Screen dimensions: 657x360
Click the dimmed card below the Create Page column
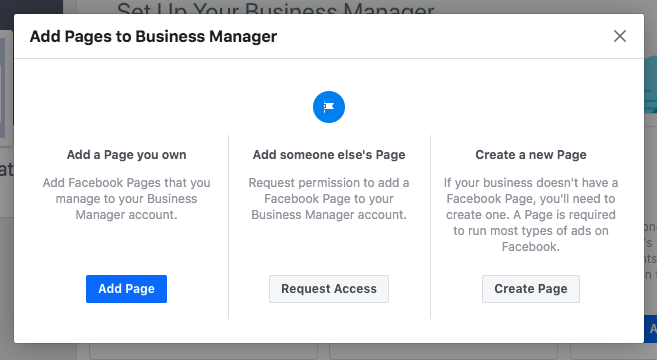613,351
